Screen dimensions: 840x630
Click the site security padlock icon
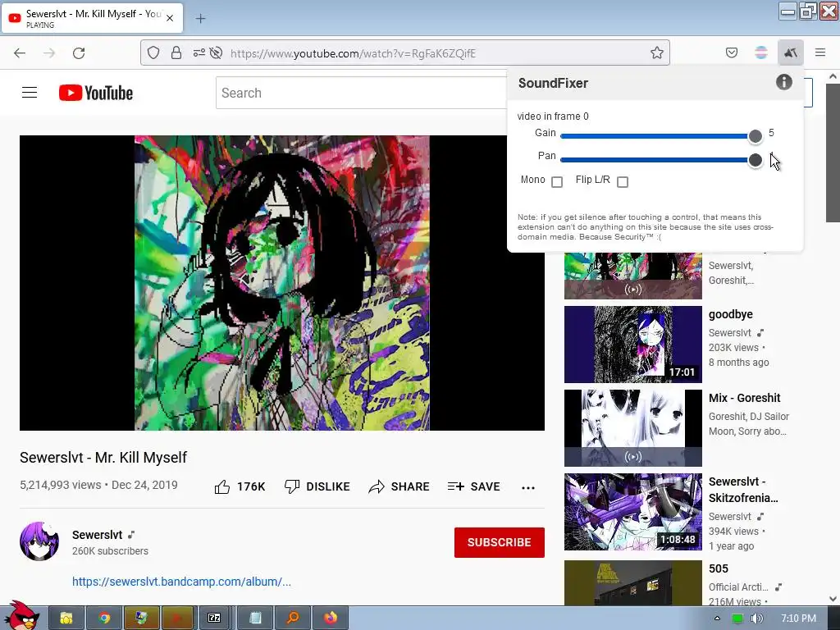click(176, 52)
